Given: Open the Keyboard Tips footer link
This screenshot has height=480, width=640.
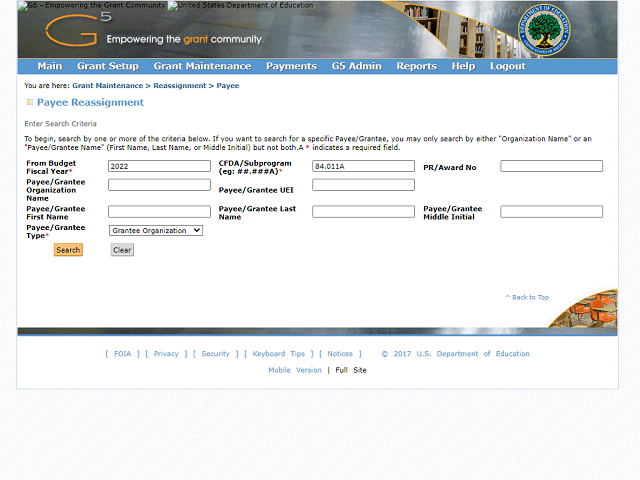Looking at the screenshot, I should click(x=279, y=354).
